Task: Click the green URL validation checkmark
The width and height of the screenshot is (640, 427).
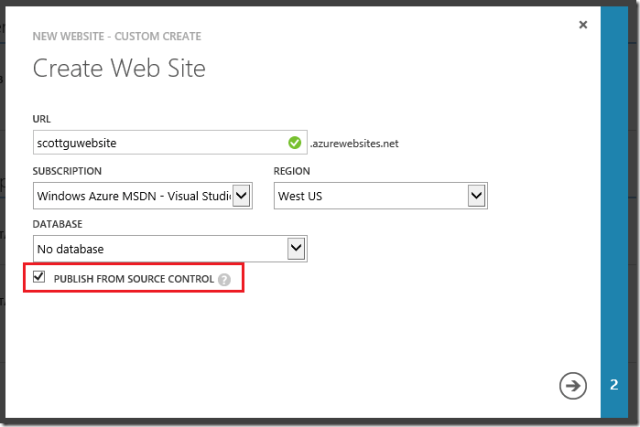Action: 294,143
